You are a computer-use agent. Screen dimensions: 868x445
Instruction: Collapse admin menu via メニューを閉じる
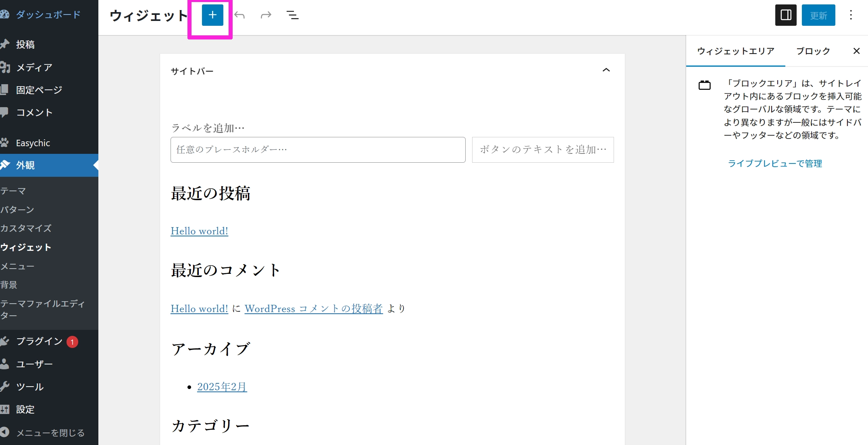tap(50, 433)
